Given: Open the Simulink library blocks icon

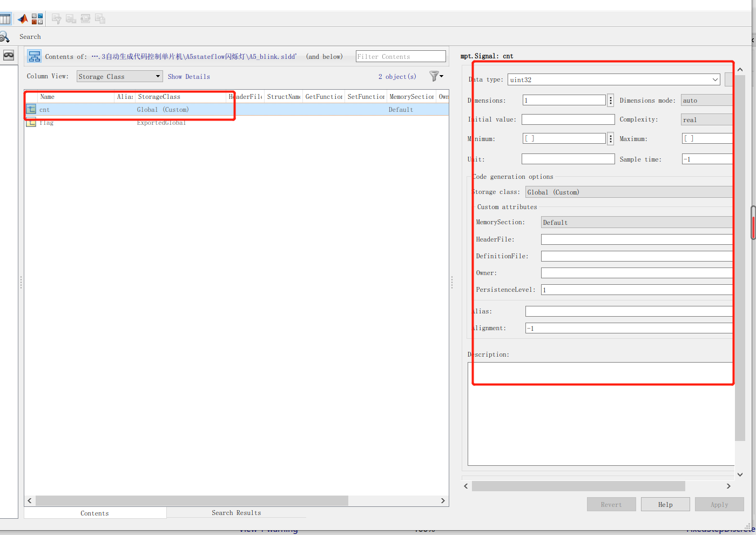Looking at the screenshot, I should point(37,19).
